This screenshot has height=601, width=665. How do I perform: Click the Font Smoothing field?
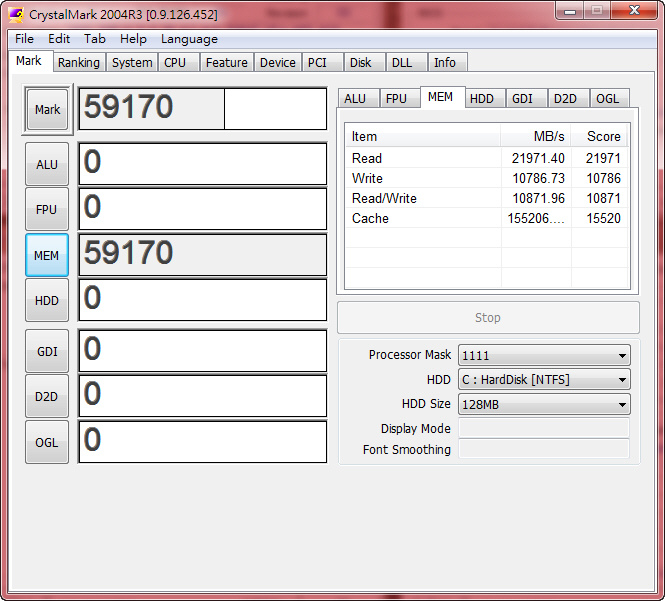point(544,449)
